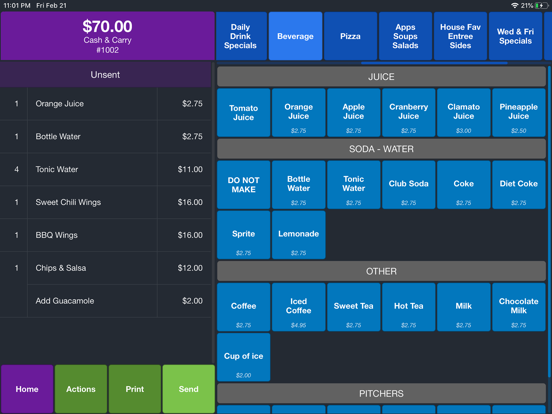
Task: Tap the OTHER section header
Action: pyautogui.click(x=381, y=271)
